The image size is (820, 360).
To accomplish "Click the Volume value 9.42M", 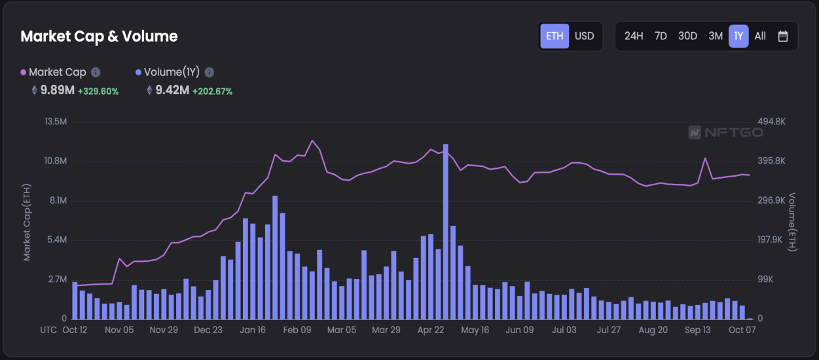I will pyautogui.click(x=172, y=90).
